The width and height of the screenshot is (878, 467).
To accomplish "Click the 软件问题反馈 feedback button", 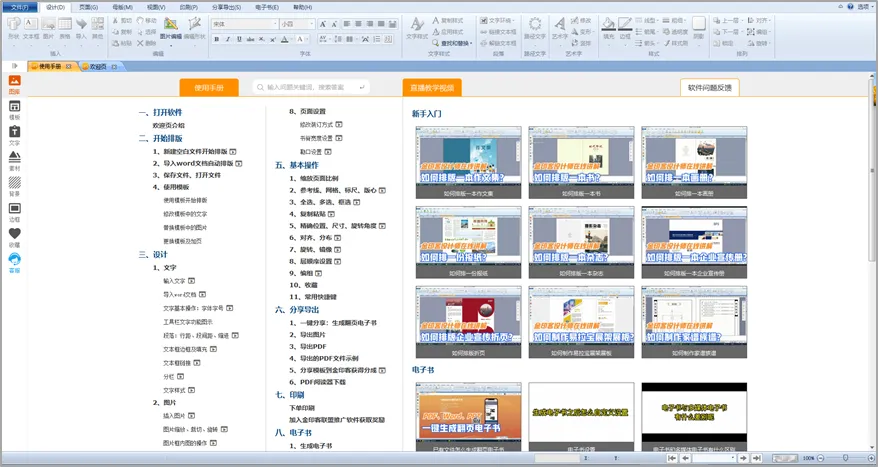I will coord(709,88).
